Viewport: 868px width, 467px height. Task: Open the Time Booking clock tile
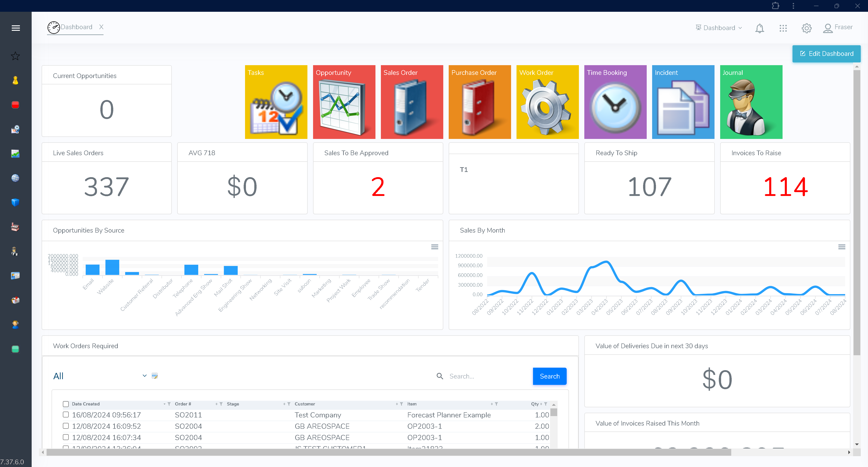pyautogui.click(x=615, y=102)
